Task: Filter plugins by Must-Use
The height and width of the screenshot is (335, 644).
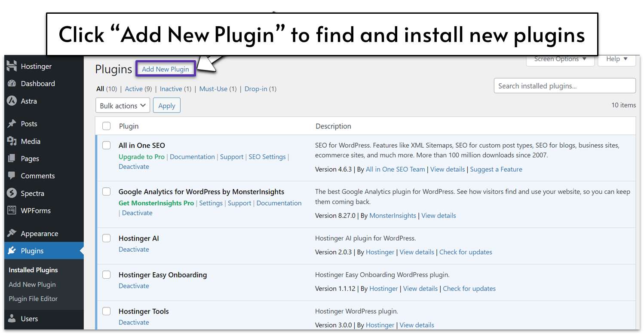Action: point(213,89)
